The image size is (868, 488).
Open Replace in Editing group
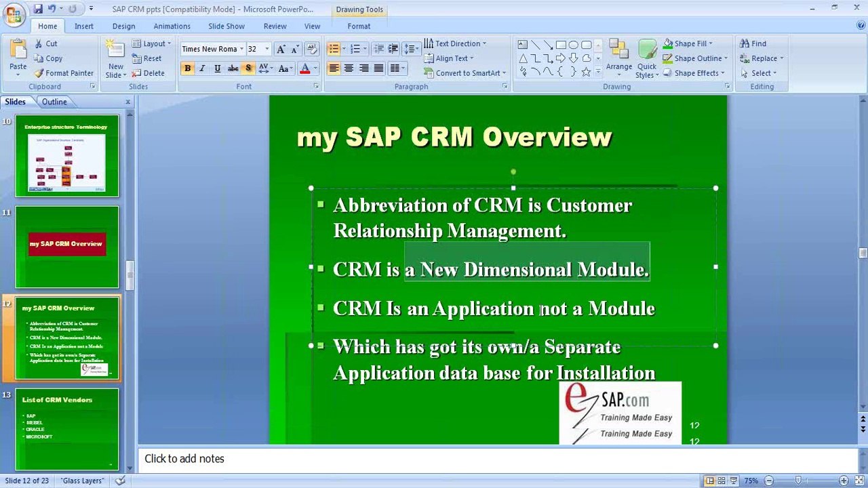[761, 58]
